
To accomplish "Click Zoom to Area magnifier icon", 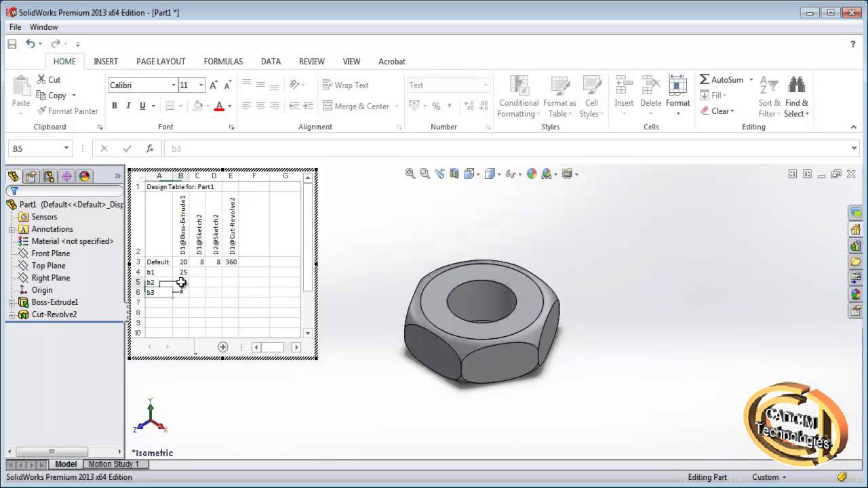I will [425, 174].
